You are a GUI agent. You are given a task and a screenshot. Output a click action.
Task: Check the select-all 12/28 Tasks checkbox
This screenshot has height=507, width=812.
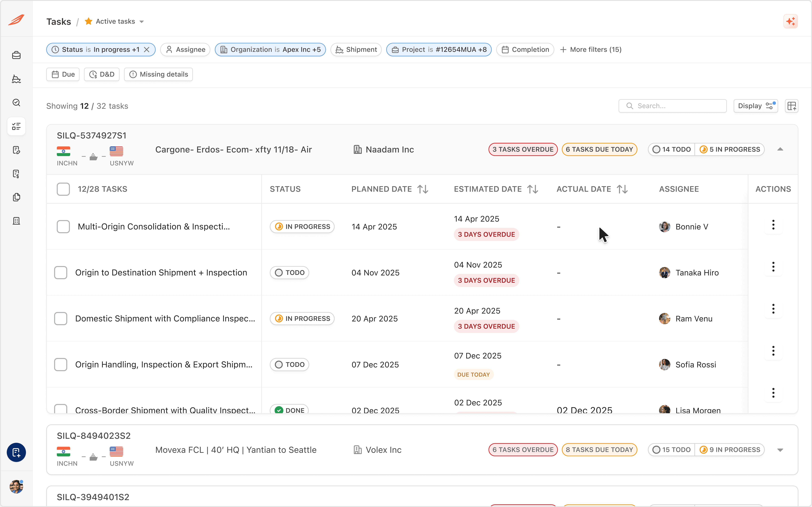pyautogui.click(x=63, y=189)
